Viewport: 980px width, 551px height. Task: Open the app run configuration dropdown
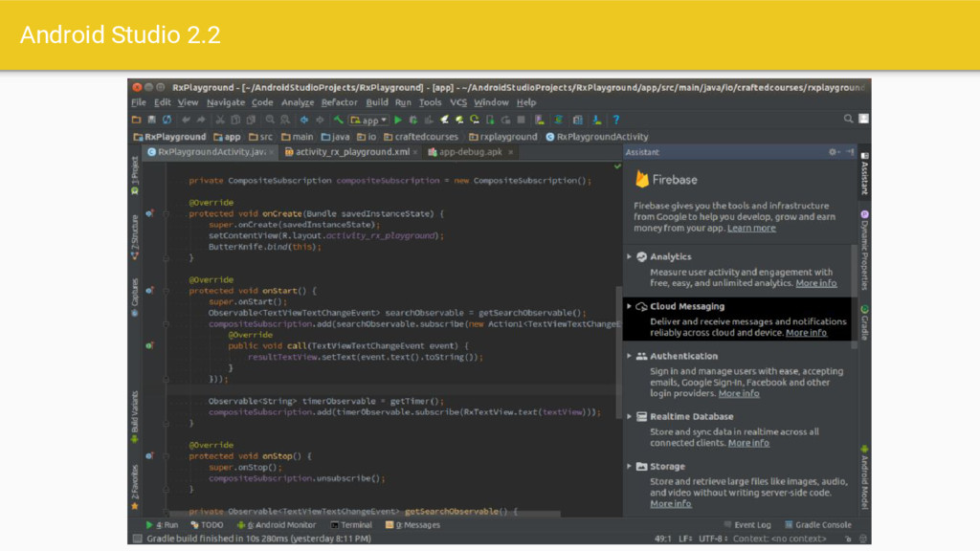(369, 120)
